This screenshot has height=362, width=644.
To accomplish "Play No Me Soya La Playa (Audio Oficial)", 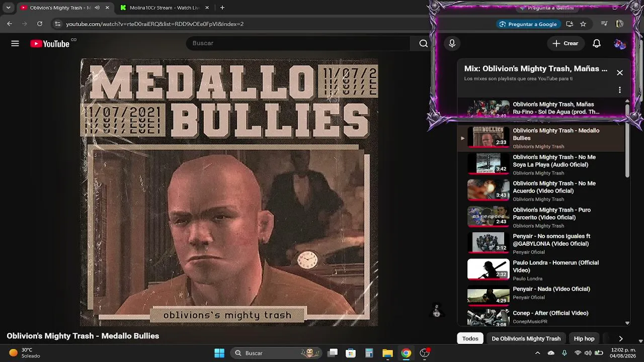I will pyautogui.click(x=541, y=164).
